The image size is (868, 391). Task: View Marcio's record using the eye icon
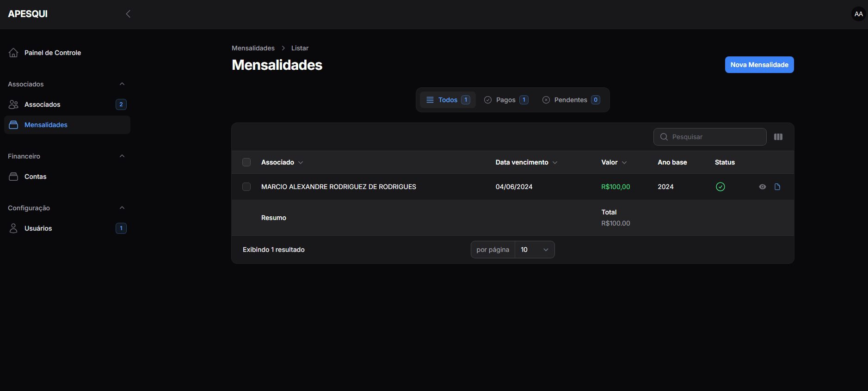(763, 187)
